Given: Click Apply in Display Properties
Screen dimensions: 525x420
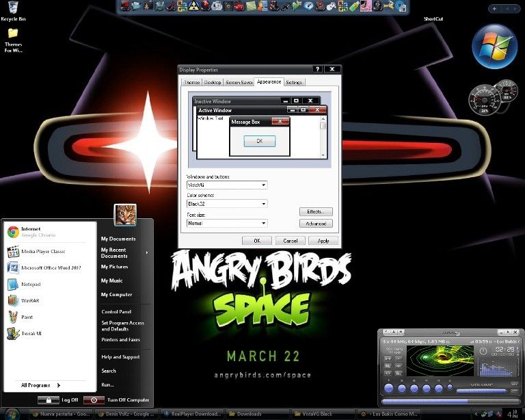Looking at the screenshot, I should [323, 241].
